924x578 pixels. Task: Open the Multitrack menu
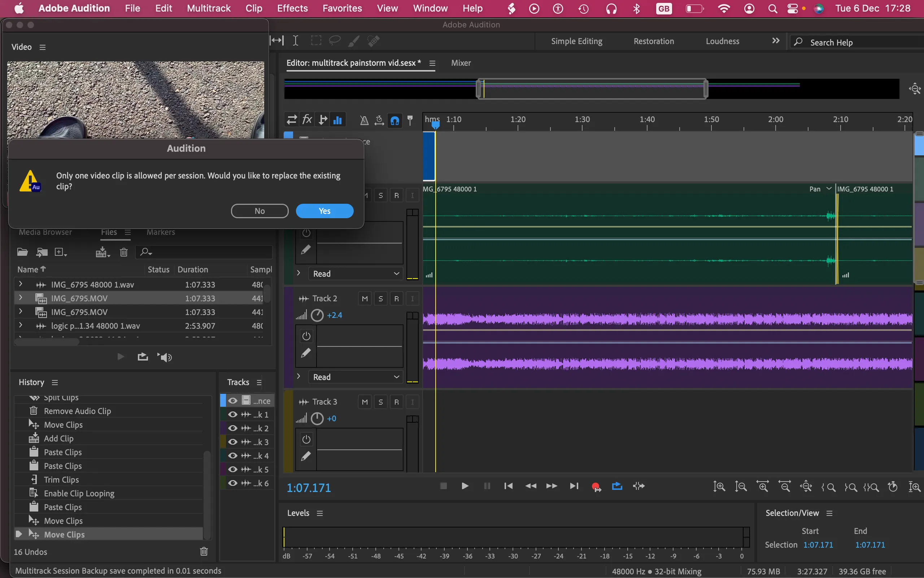click(x=209, y=8)
